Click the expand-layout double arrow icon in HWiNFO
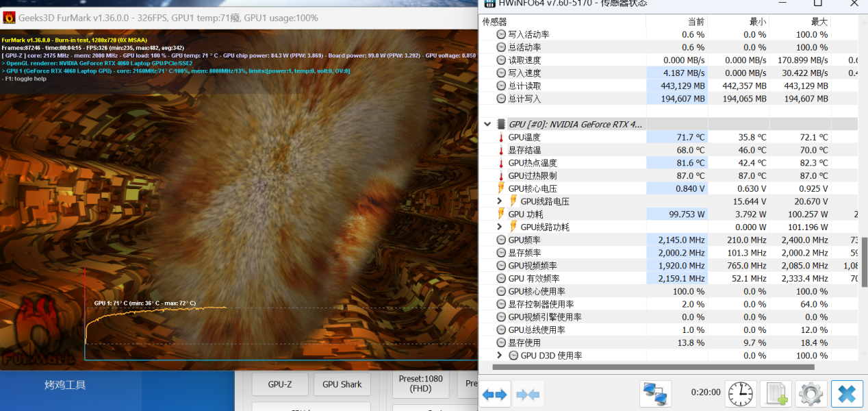Image resolution: width=868 pixels, height=411 pixels. (x=494, y=395)
